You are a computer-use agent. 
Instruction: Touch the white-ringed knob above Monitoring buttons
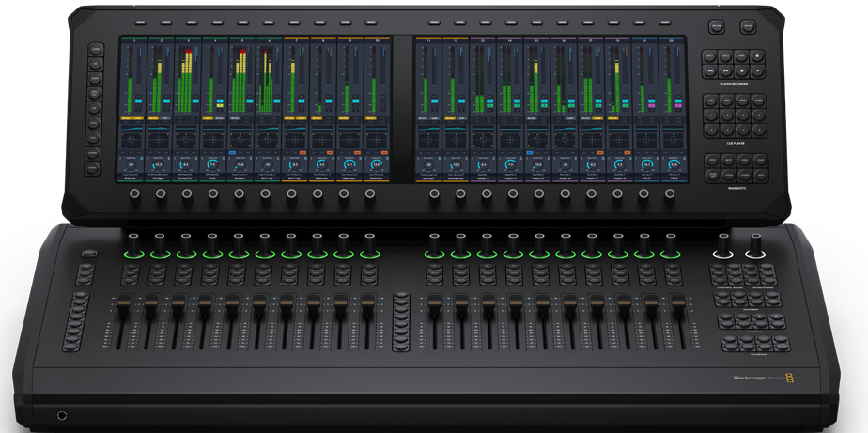(754, 246)
